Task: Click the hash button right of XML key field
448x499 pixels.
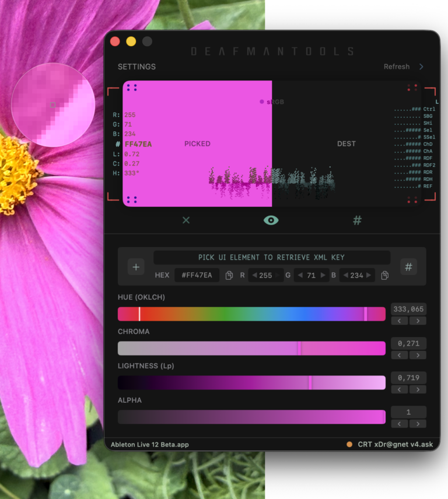Action: coord(408,266)
